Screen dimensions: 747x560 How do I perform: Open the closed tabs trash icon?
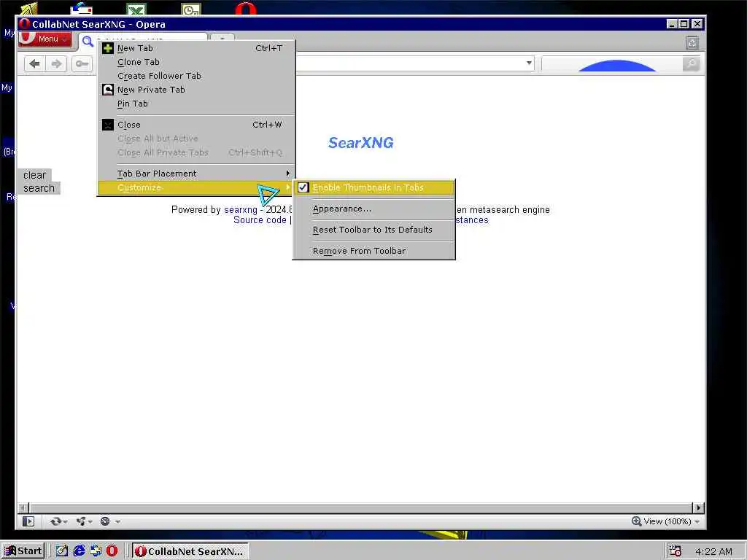[x=692, y=43]
